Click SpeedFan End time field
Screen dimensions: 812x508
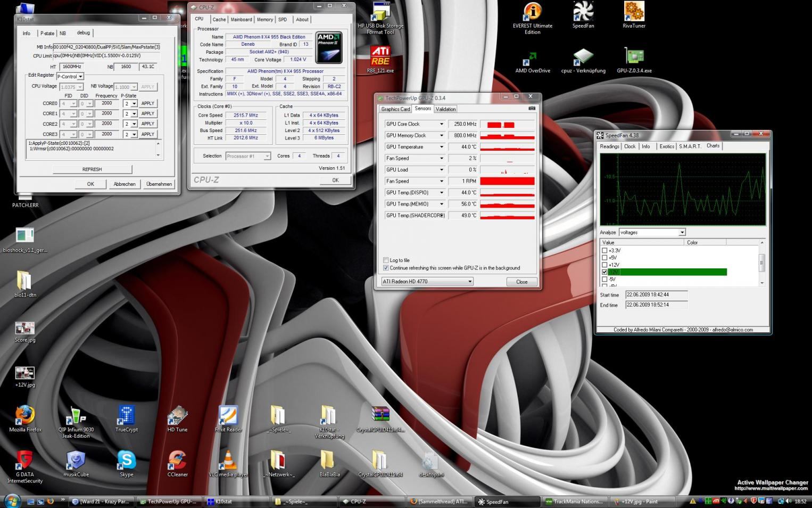click(x=657, y=305)
